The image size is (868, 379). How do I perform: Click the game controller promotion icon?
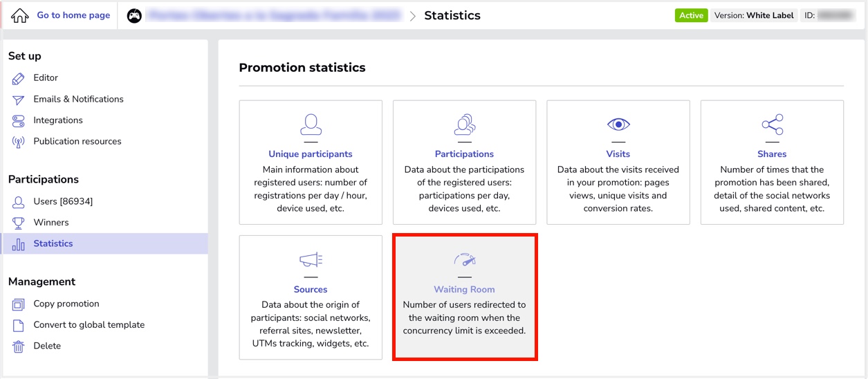point(134,15)
